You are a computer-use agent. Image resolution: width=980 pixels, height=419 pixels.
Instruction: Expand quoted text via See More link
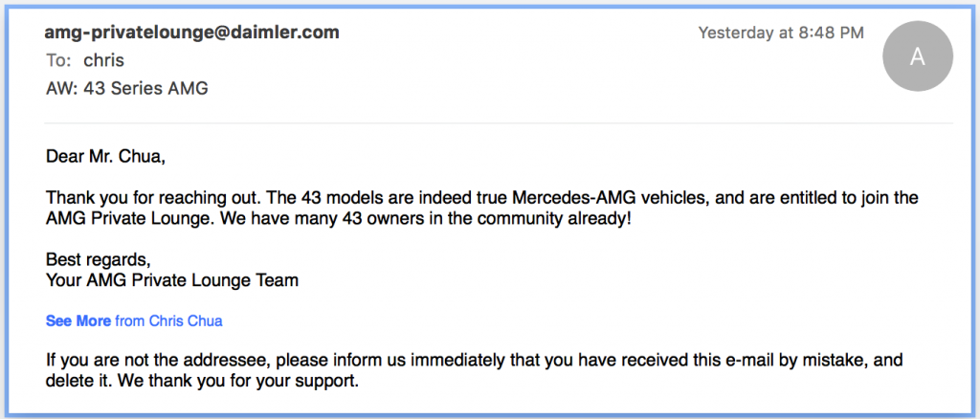coord(78,321)
